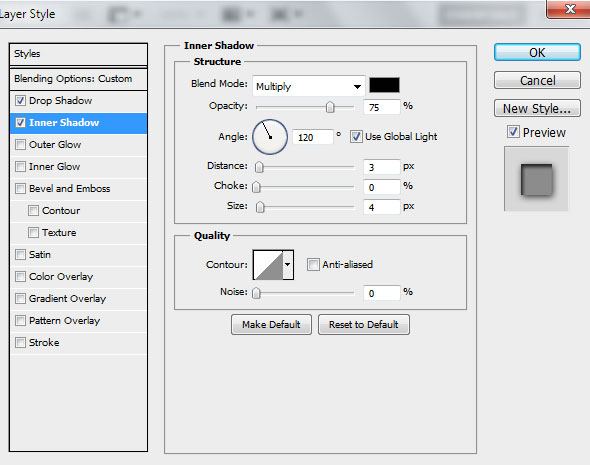Click the OK button
Image resolution: width=590 pixels, height=465 pixels.
click(x=537, y=52)
